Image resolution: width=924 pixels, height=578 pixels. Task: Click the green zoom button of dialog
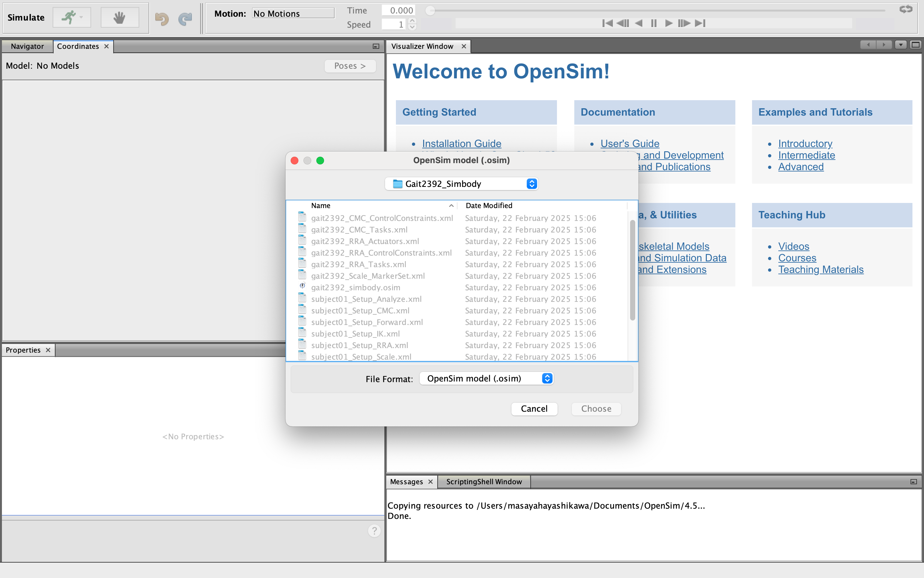coord(320,161)
